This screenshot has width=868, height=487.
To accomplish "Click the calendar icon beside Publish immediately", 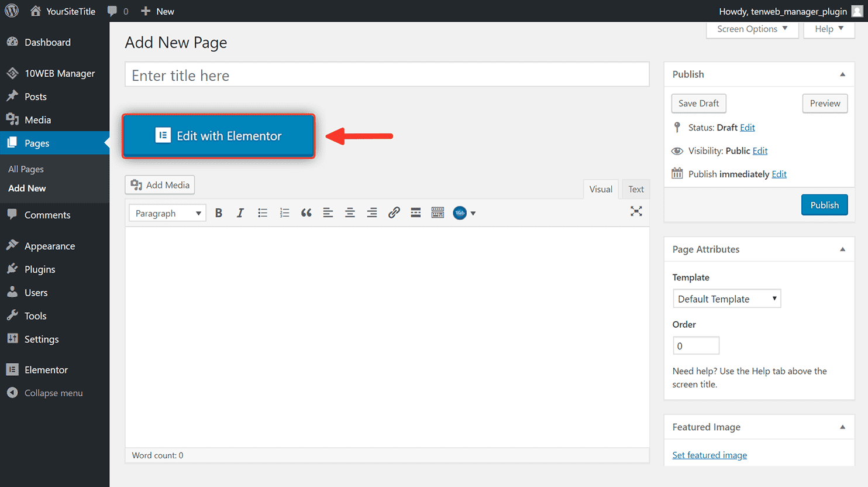I will click(x=677, y=173).
